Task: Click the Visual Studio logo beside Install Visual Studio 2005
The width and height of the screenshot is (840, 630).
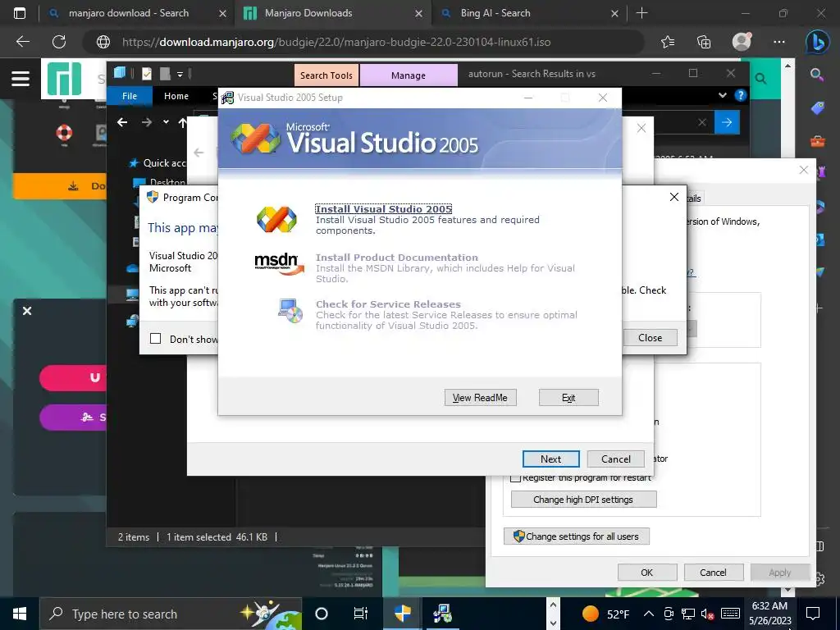Action: [276, 220]
